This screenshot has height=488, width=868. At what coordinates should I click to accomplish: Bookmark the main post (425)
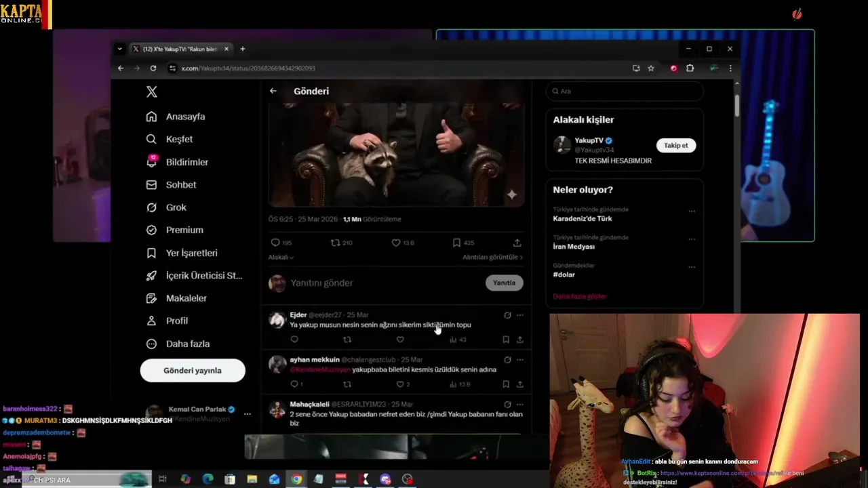[x=463, y=243]
